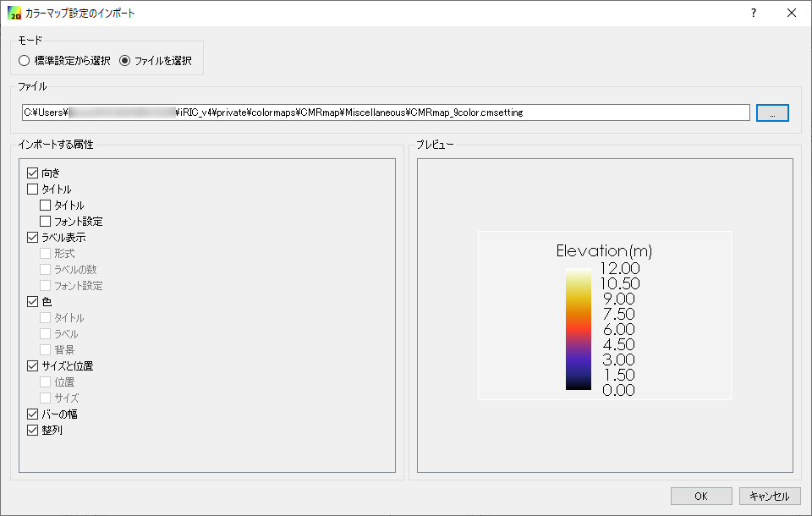
Task: Click the 12.00 label in preview legend
Action: point(620,268)
